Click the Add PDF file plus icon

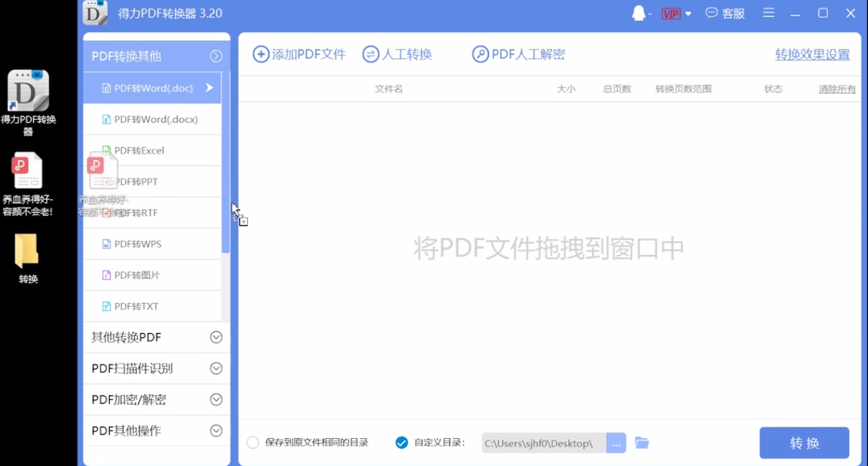261,54
